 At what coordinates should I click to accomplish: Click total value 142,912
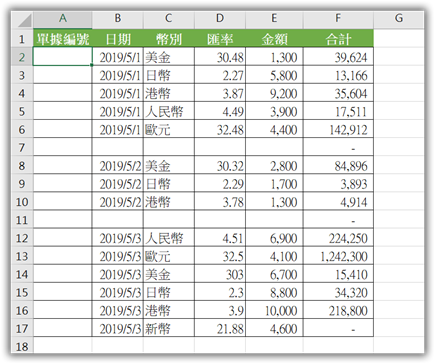click(348, 130)
